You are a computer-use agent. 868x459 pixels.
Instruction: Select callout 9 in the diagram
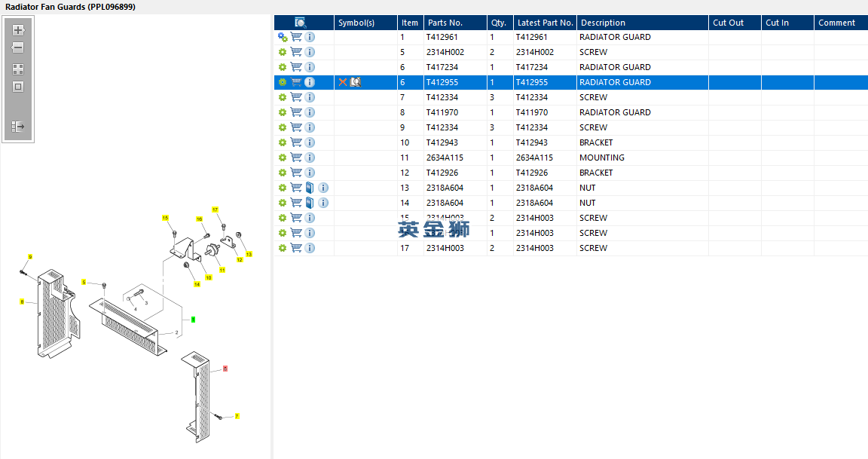30,257
